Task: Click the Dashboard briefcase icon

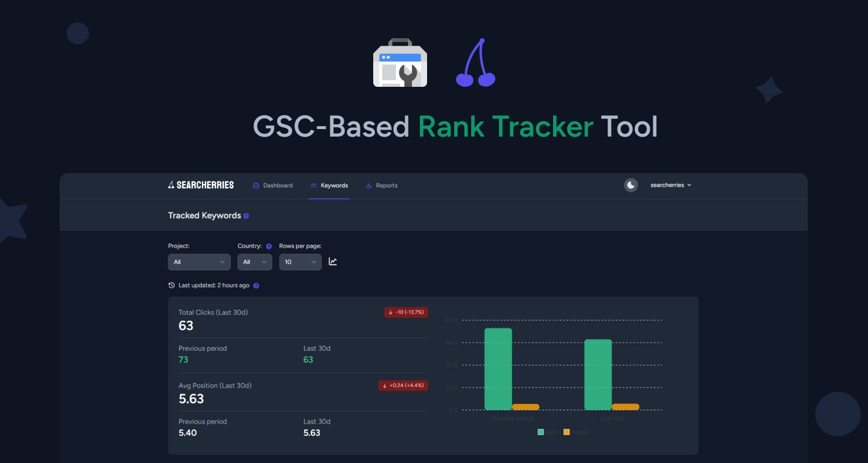Action: click(x=256, y=186)
